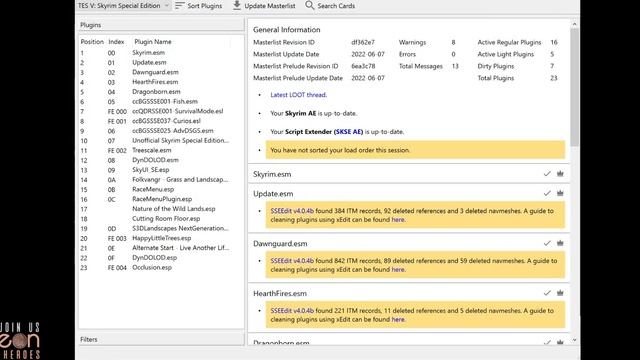Open the SKSE AE link
The image size is (640, 360).
(x=348, y=132)
